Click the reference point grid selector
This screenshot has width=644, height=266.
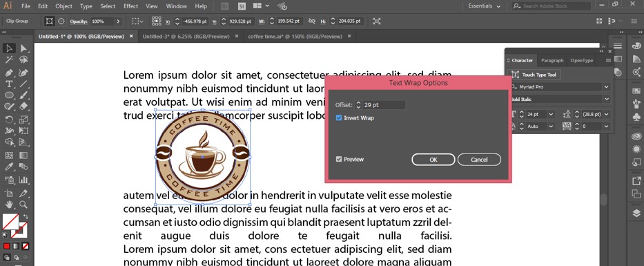(x=157, y=21)
